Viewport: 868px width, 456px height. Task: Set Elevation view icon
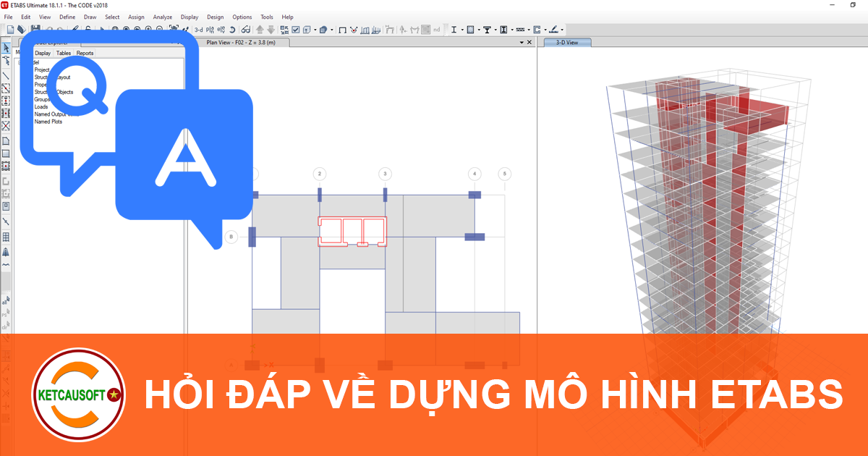[221, 30]
